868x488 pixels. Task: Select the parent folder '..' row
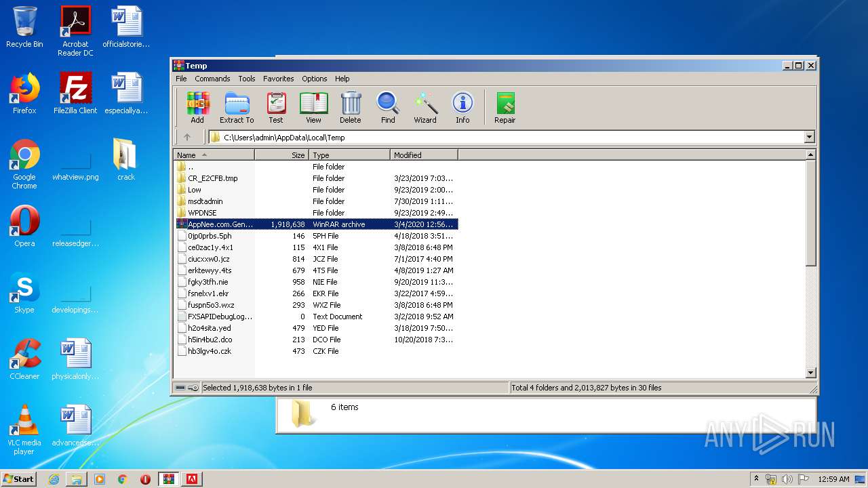316,167
